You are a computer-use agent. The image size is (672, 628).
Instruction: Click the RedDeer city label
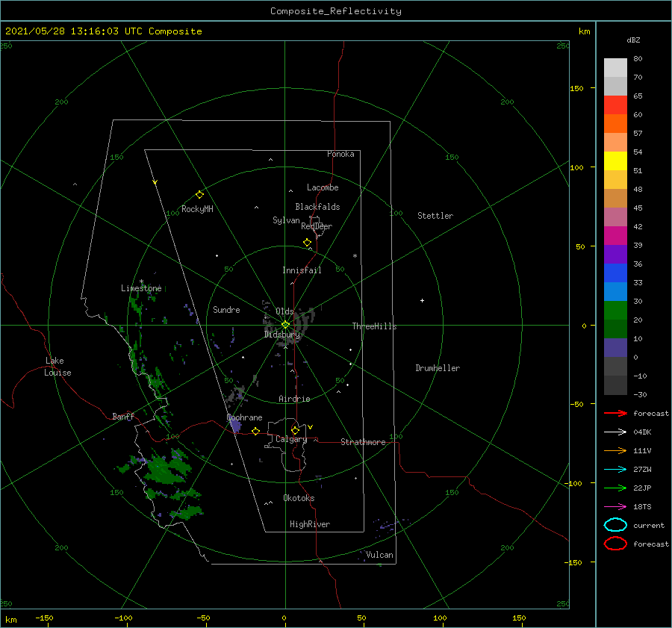317,226
